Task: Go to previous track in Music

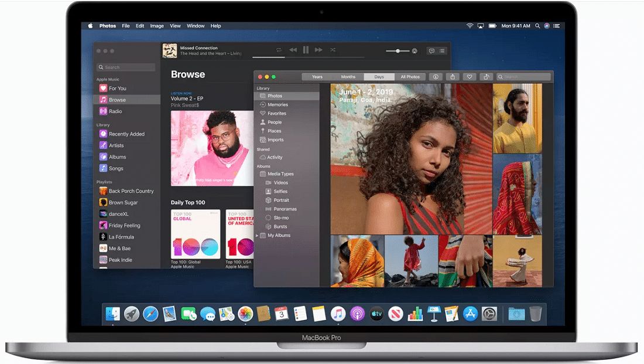Action: coord(293,50)
